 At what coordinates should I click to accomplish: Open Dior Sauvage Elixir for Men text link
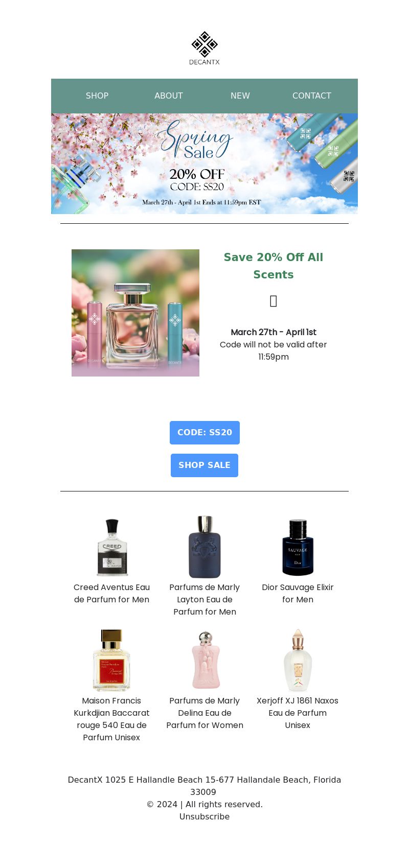click(x=298, y=594)
